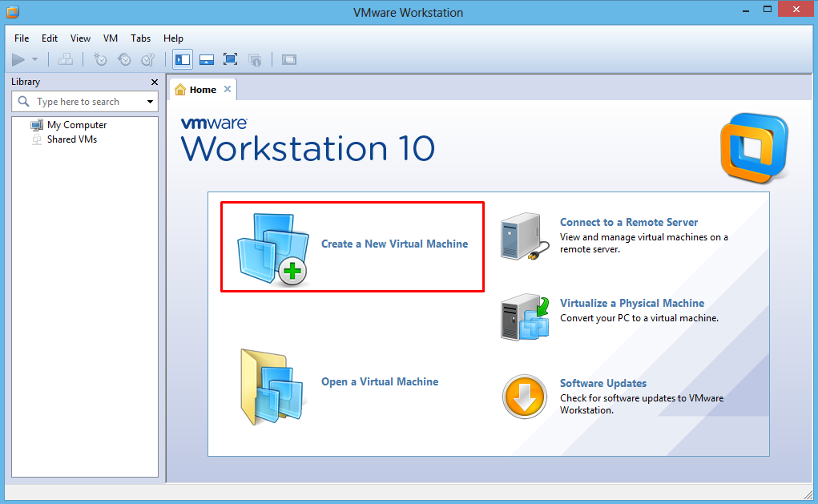This screenshot has height=504, width=818.
Task: Click the Shared VMs network icon
Action: [37, 139]
